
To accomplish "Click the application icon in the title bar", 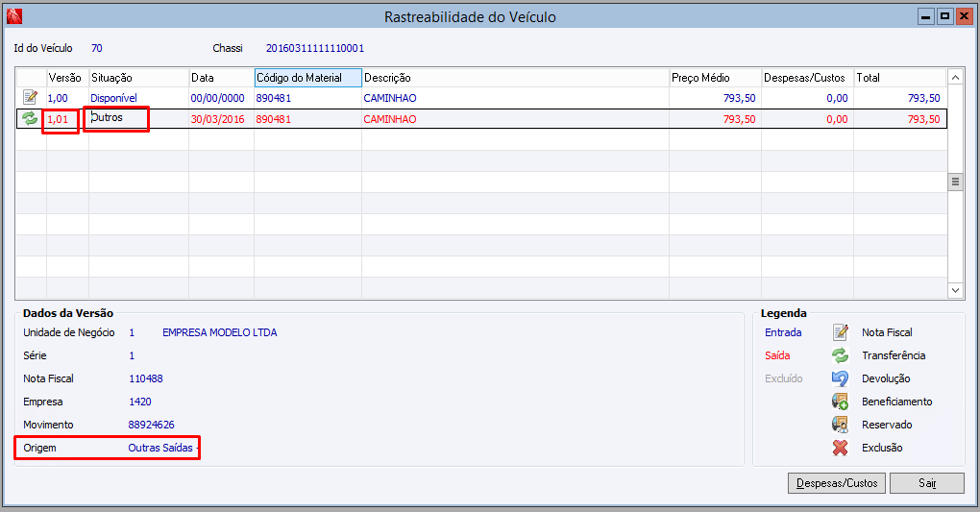I will pyautogui.click(x=13, y=16).
